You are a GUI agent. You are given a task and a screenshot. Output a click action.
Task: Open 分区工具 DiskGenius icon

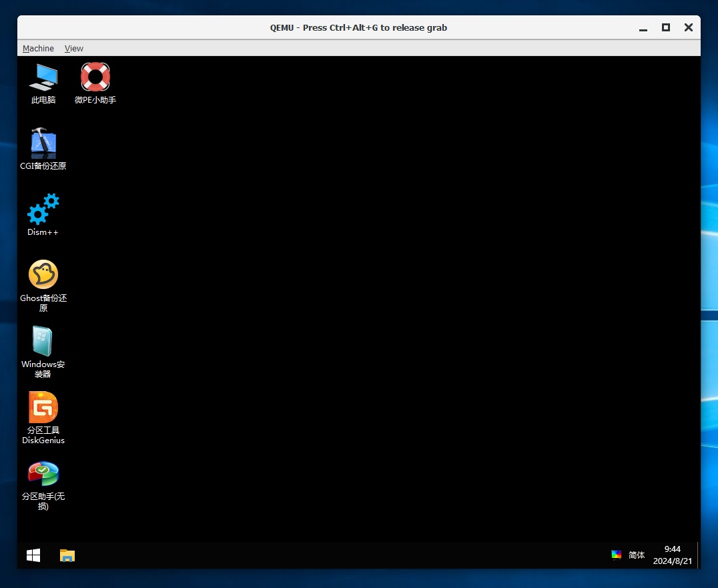(43, 418)
